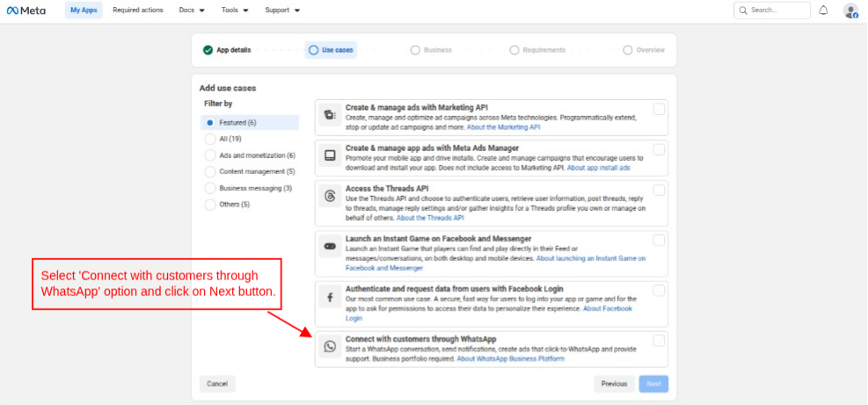Viewport: 868px width, 405px height.
Task: Click Connect with customers through WhatsApp title
Action: 420,339
